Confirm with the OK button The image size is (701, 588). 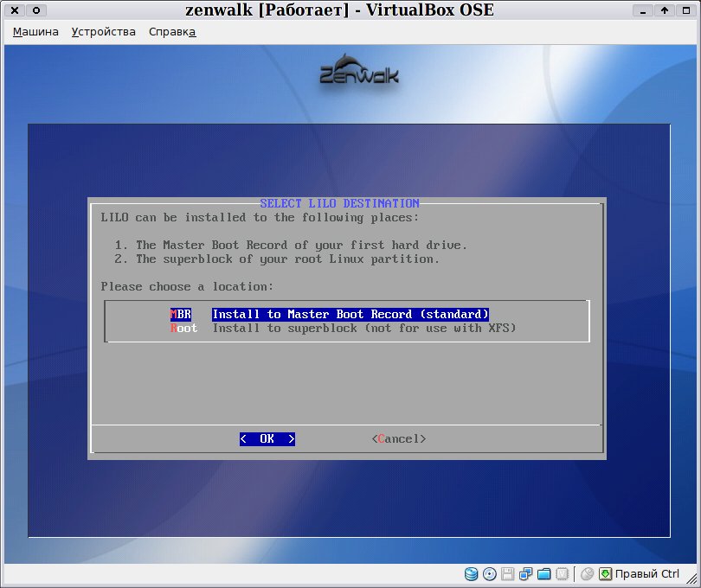pos(267,438)
